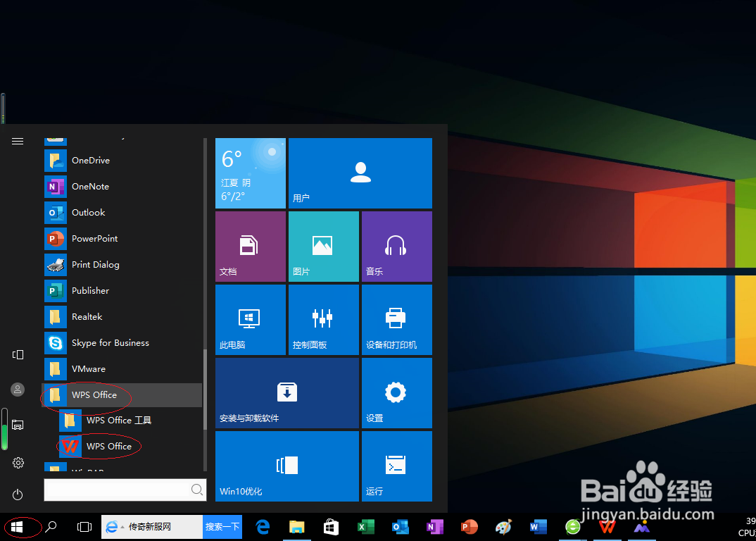Collapse the WPS Office folder
Screen dimensions: 756x541
tap(122, 394)
